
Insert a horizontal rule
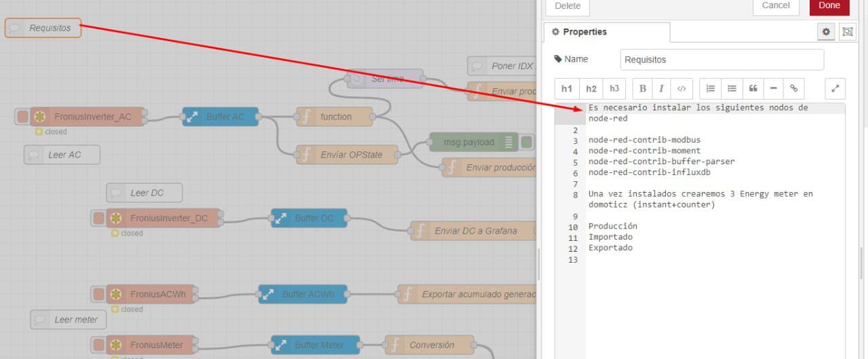coord(773,89)
